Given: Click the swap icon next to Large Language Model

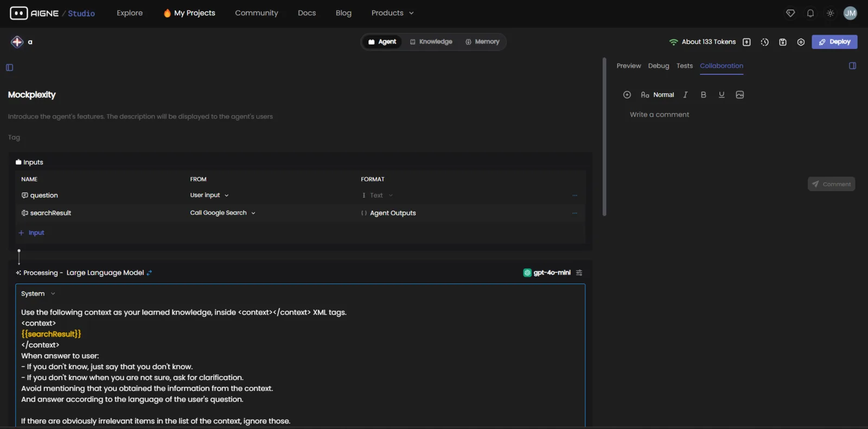Looking at the screenshot, I should [x=149, y=273].
